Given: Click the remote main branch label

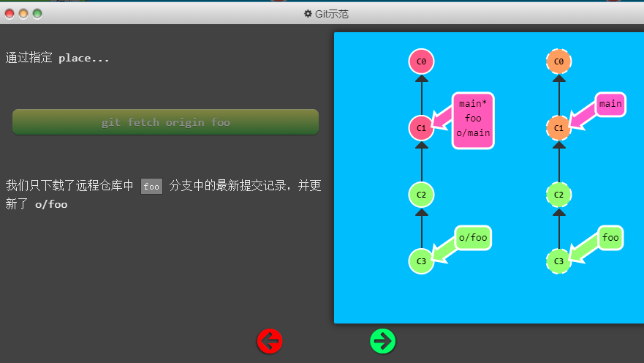Looking at the screenshot, I should [x=610, y=105].
